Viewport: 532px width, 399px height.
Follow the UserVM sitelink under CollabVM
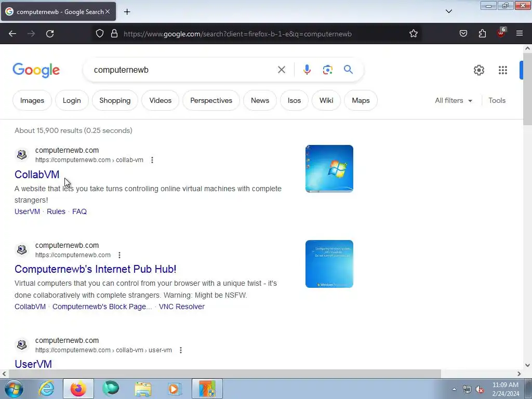click(27, 211)
